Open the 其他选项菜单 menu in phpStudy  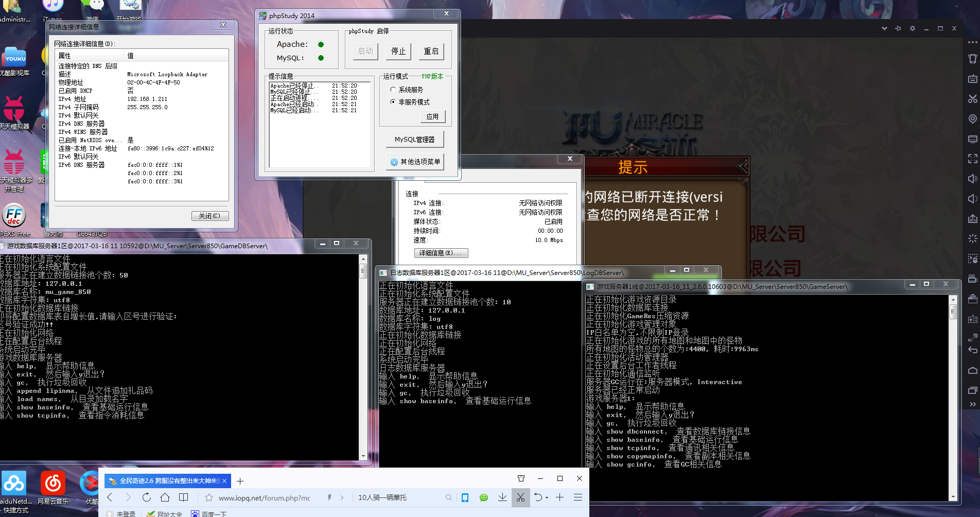click(415, 162)
